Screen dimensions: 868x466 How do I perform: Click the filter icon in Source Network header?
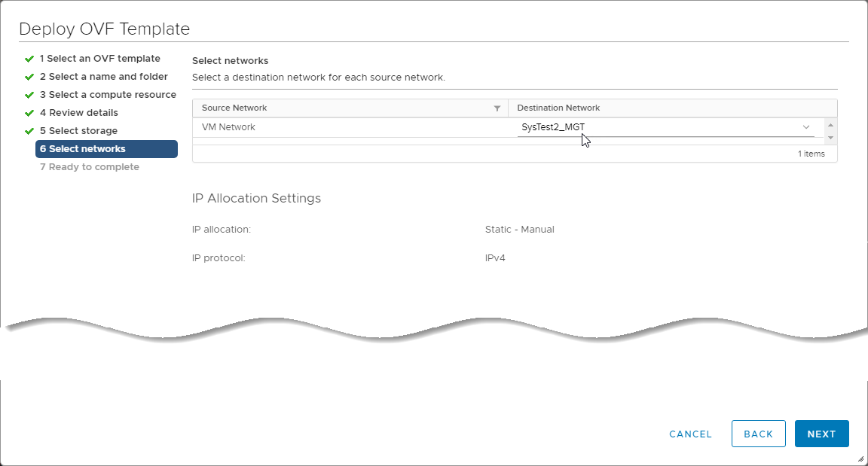click(x=497, y=108)
